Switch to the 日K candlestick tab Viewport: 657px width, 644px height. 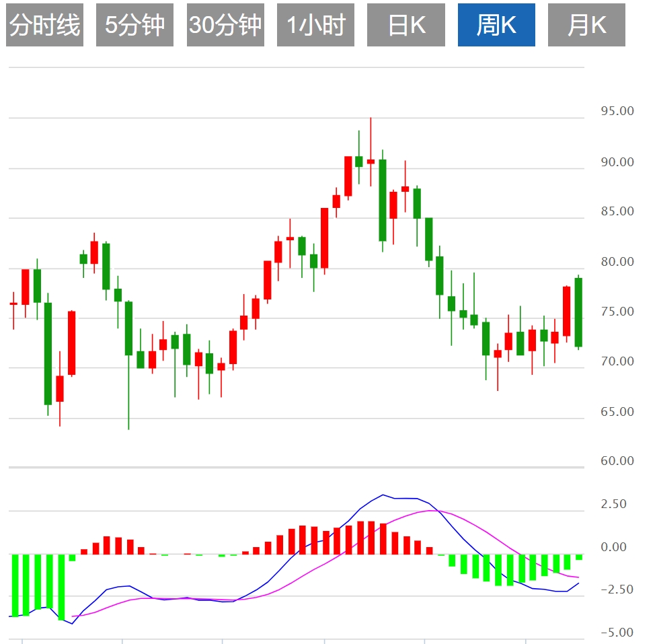[x=406, y=25]
